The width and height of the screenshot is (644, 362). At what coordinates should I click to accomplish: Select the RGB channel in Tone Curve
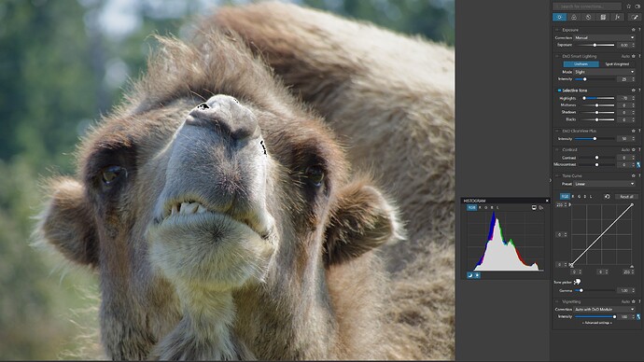coord(566,197)
